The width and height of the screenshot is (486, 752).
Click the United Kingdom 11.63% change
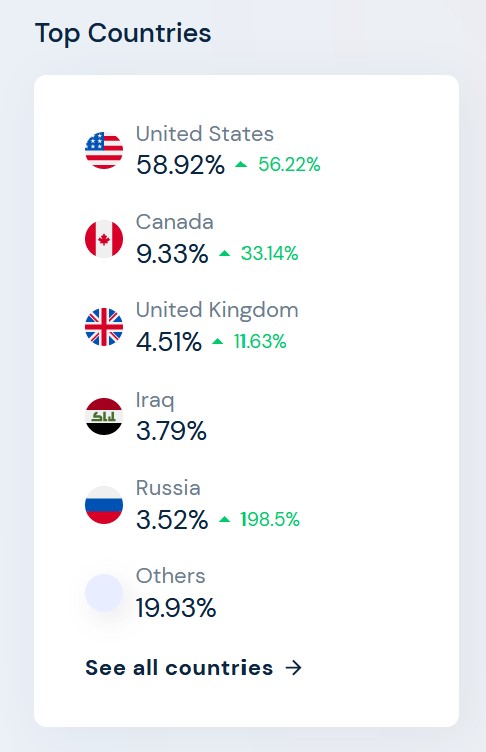click(x=260, y=341)
